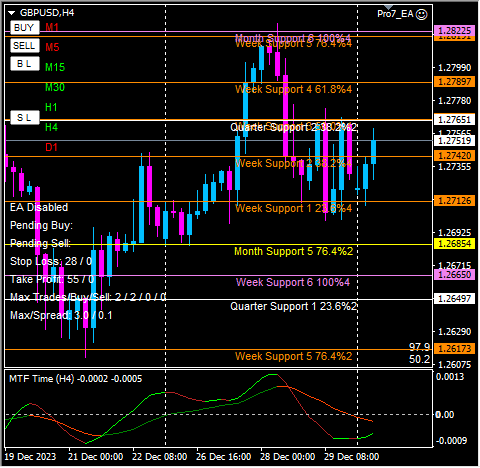Click the Pending Sell: text
Viewport: 480px width, 468px height.
pyautogui.click(x=40, y=243)
